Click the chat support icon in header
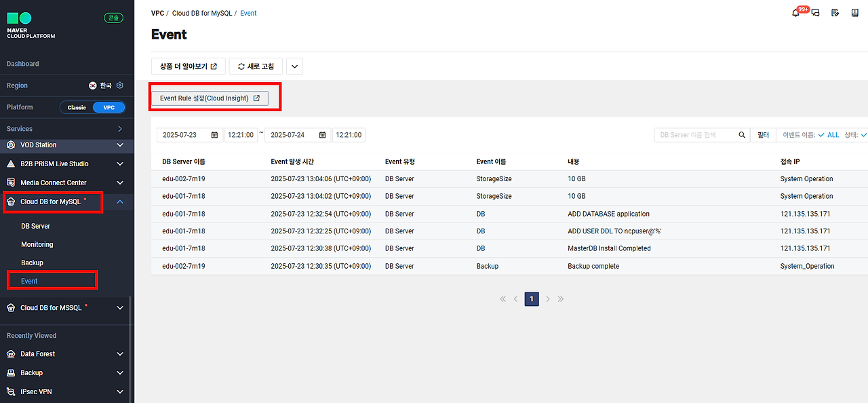Viewport: 868px width, 403px height. click(816, 13)
